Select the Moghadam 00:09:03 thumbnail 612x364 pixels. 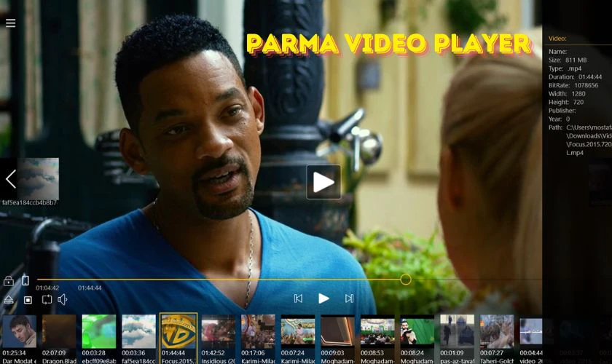coord(337,332)
